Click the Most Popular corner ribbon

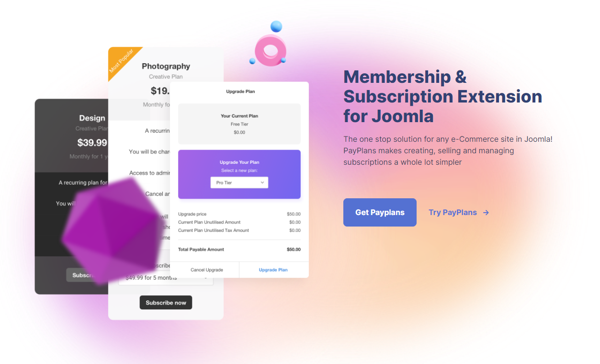(x=121, y=59)
